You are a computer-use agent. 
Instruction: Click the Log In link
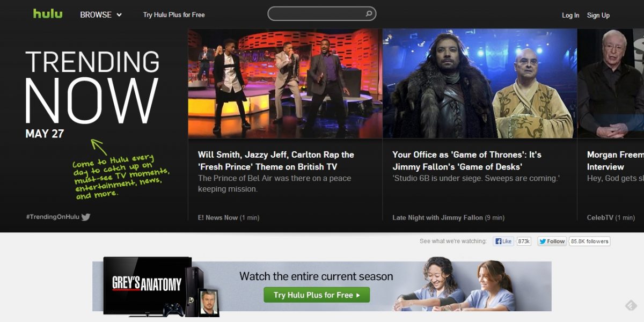coord(570,16)
